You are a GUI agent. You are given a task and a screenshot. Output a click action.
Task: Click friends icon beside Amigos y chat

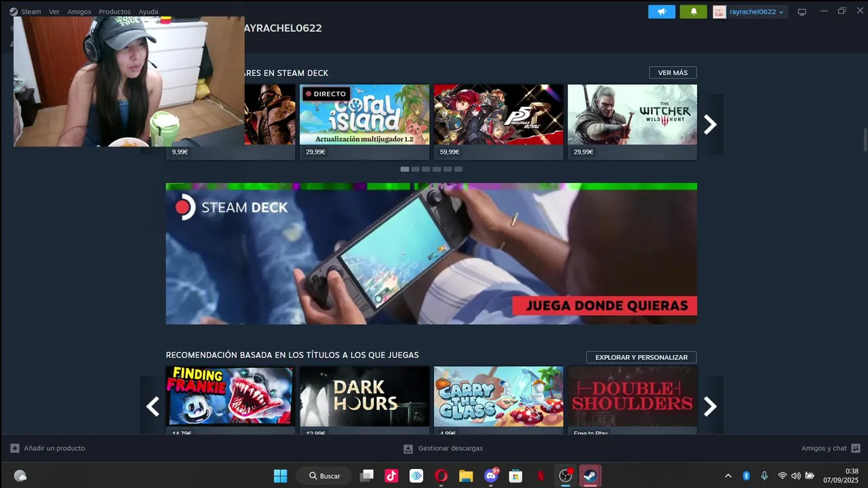click(x=856, y=448)
